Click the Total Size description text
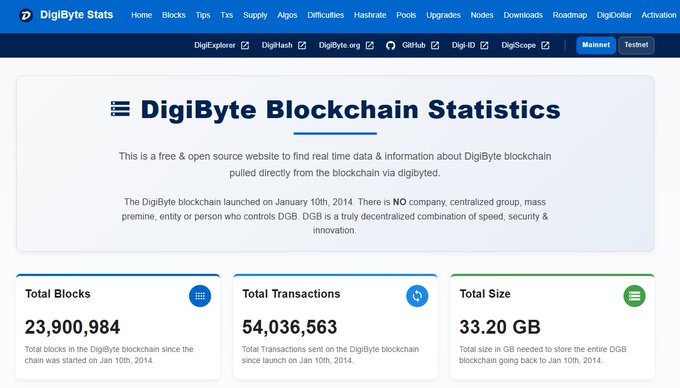 click(543, 355)
